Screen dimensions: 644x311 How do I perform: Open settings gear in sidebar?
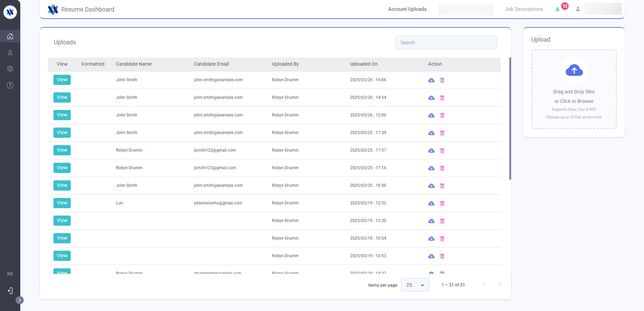coord(10,69)
